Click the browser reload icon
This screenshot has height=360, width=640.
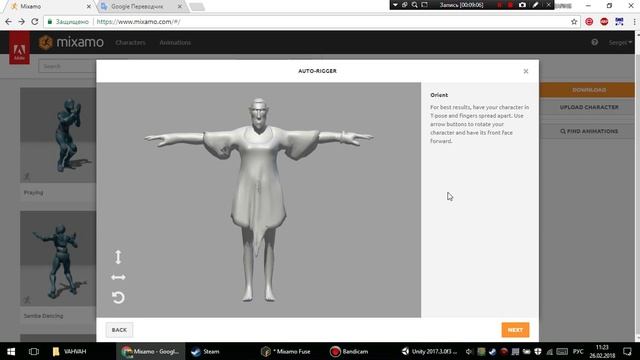(x=35, y=22)
